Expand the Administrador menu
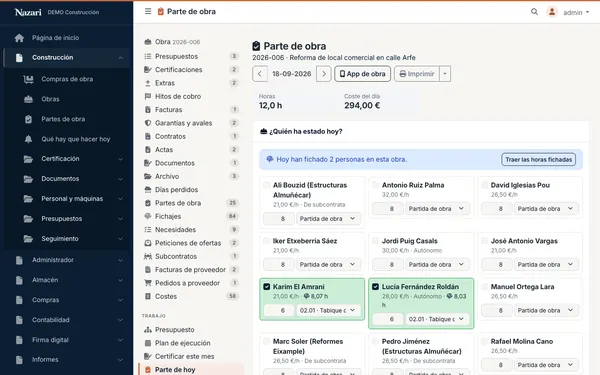 click(x=68, y=260)
